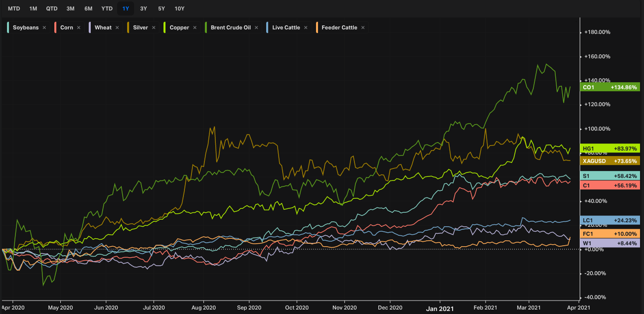Image resolution: width=644 pixels, height=314 pixels.
Task: Click the CO1 +134.86% price label
Action: (610, 87)
